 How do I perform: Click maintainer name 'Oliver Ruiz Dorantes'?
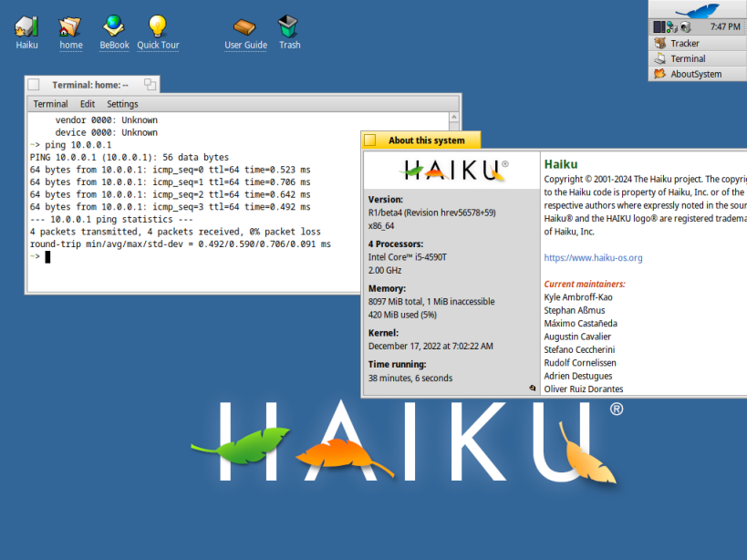(x=584, y=389)
